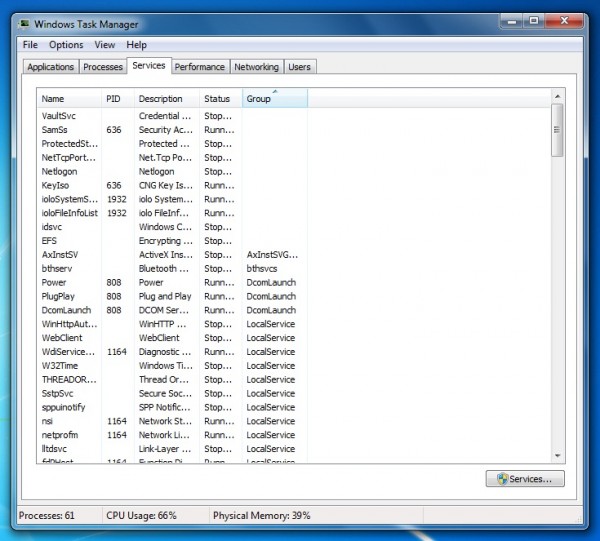Click the scrollbar up arrow
The height and width of the screenshot is (541, 600).
click(558, 96)
